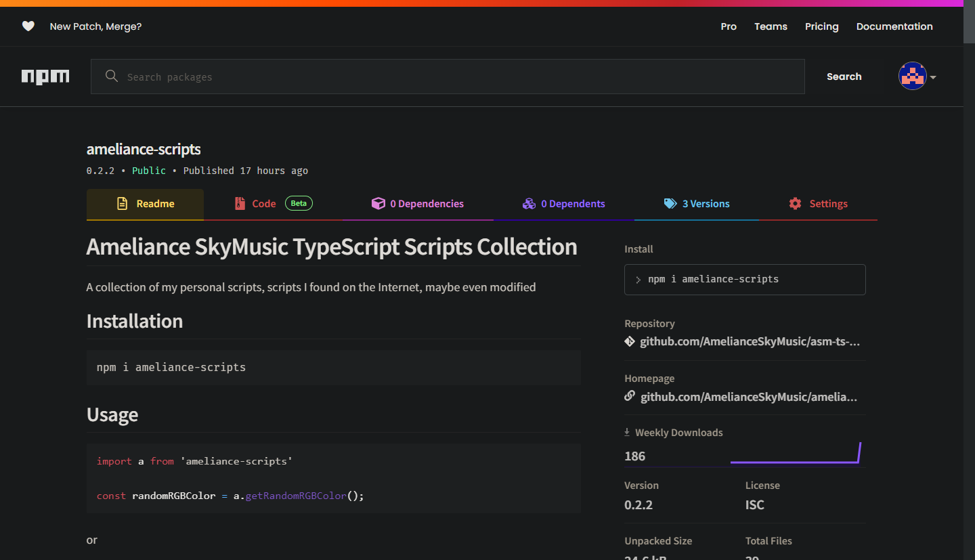Click the Dependencies cube icon
Screen dimensions: 975x560
coord(378,204)
